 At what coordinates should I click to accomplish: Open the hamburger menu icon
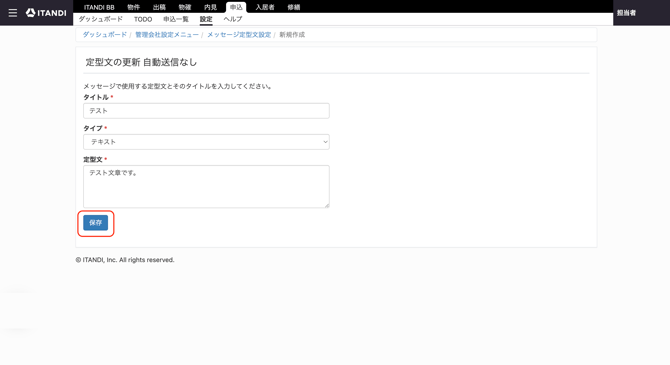coord(13,13)
